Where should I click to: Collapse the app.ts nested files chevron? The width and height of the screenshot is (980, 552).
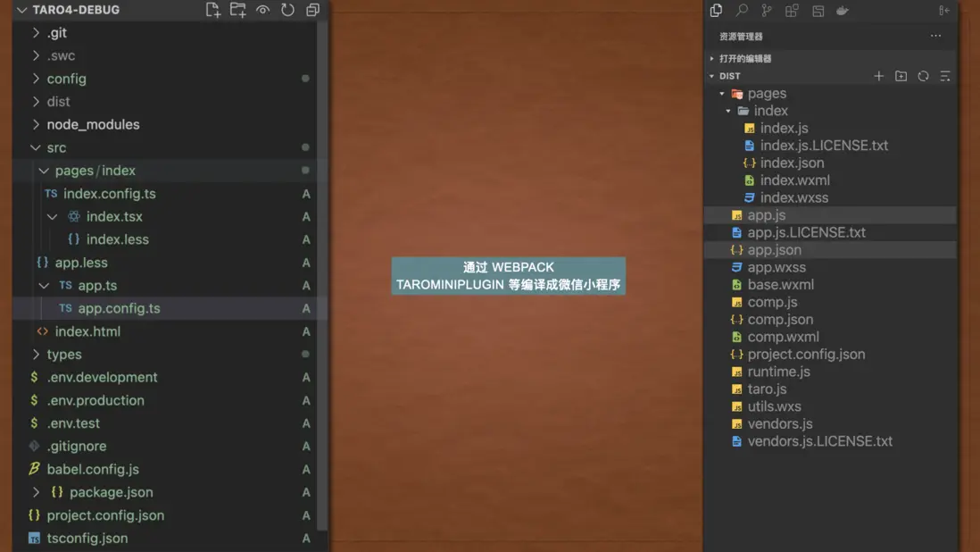44,286
